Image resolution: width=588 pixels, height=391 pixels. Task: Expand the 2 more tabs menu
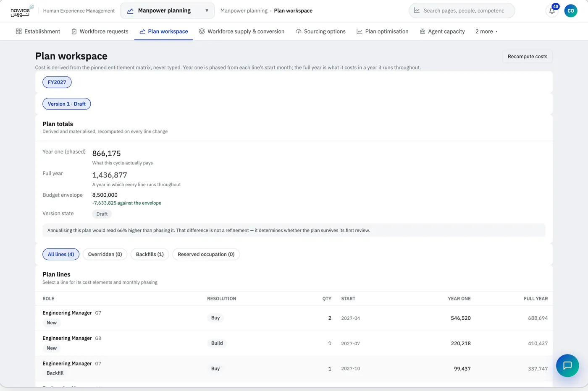click(x=486, y=31)
